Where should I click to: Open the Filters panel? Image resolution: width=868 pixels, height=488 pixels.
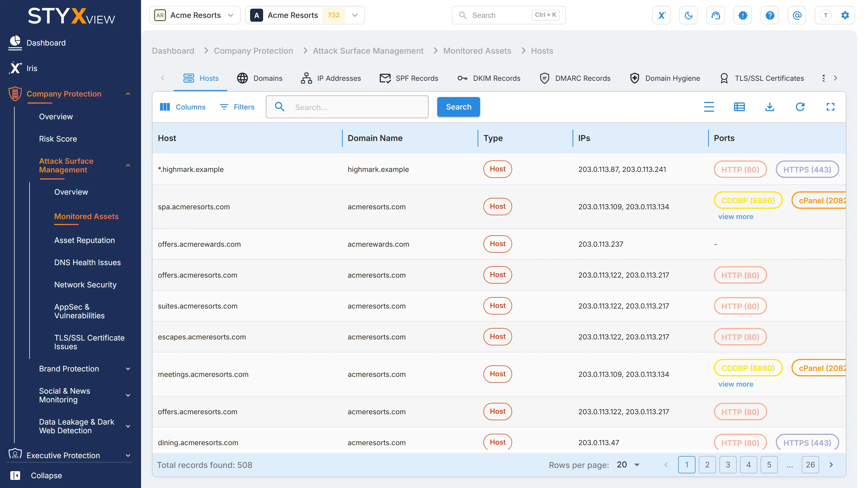click(237, 107)
